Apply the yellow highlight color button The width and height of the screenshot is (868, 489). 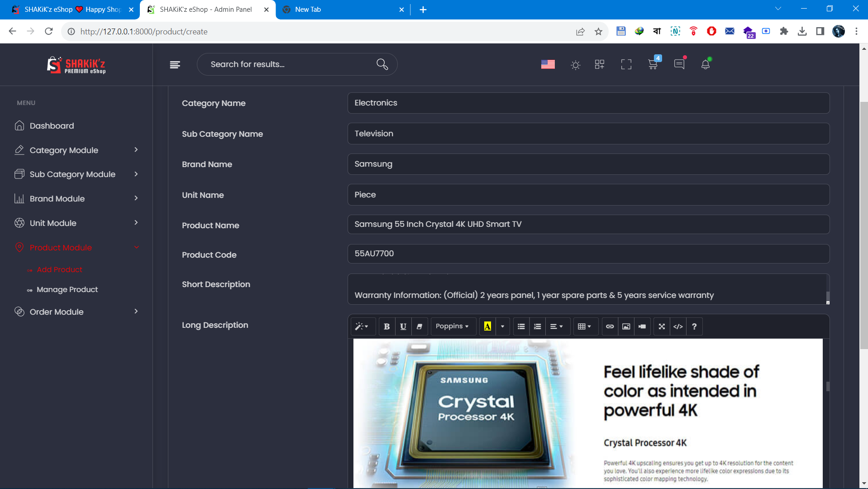(x=487, y=326)
